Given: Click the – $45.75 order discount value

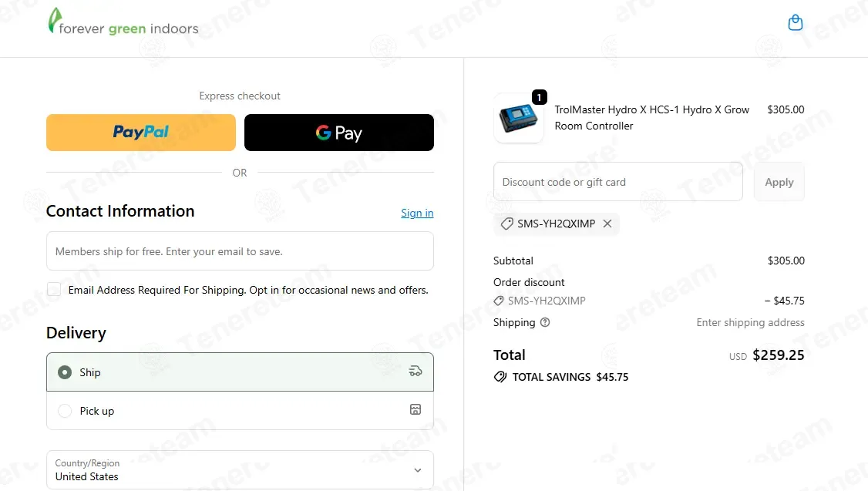Looking at the screenshot, I should click(785, 301).
